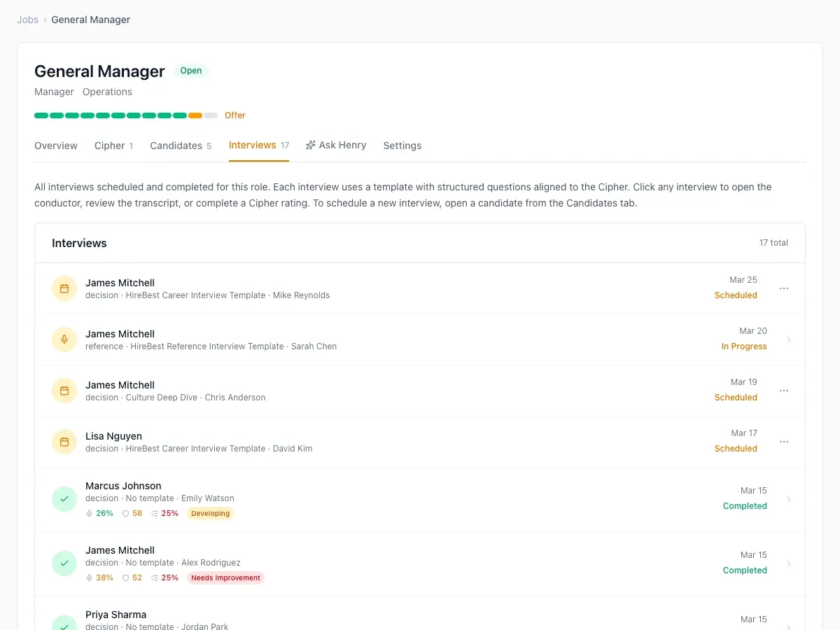Open the three-dot menu for Lisa Nguyen's interview
The height and width of the screenshot is (630, 840).
pos(784,442)
